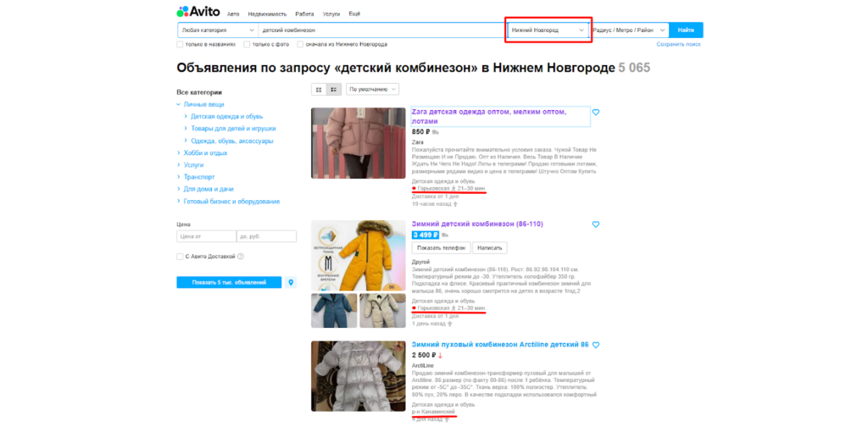Open 'Авто' top menu
The image size is (868, 427).
click(233, 14)
